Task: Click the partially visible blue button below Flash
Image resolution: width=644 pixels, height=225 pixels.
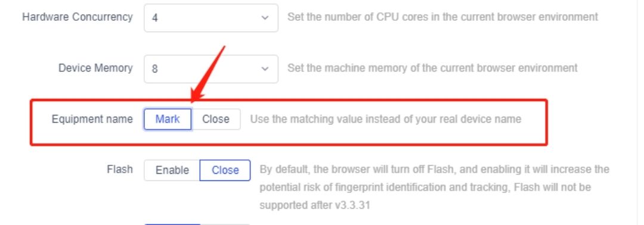Action: point(172,224)
